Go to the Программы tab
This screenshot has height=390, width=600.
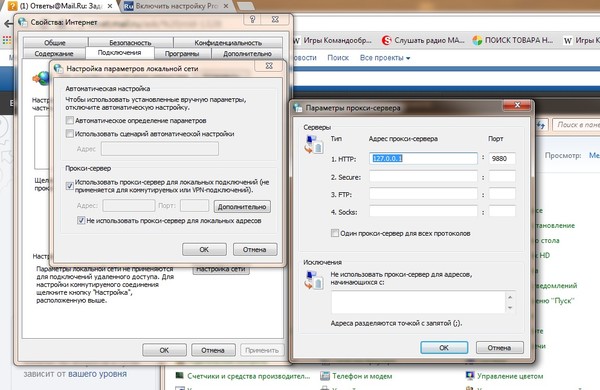tap(182, 54)
